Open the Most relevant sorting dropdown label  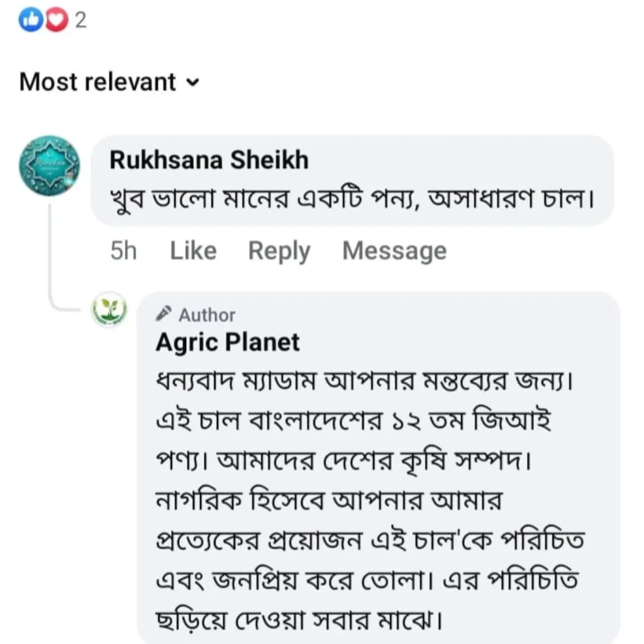coord(97,82)
